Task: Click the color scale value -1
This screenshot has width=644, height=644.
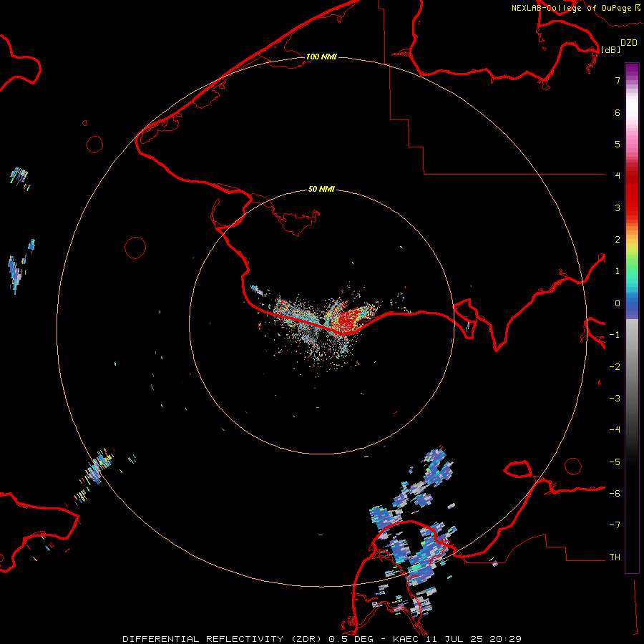Action: [x=615, y=335]
